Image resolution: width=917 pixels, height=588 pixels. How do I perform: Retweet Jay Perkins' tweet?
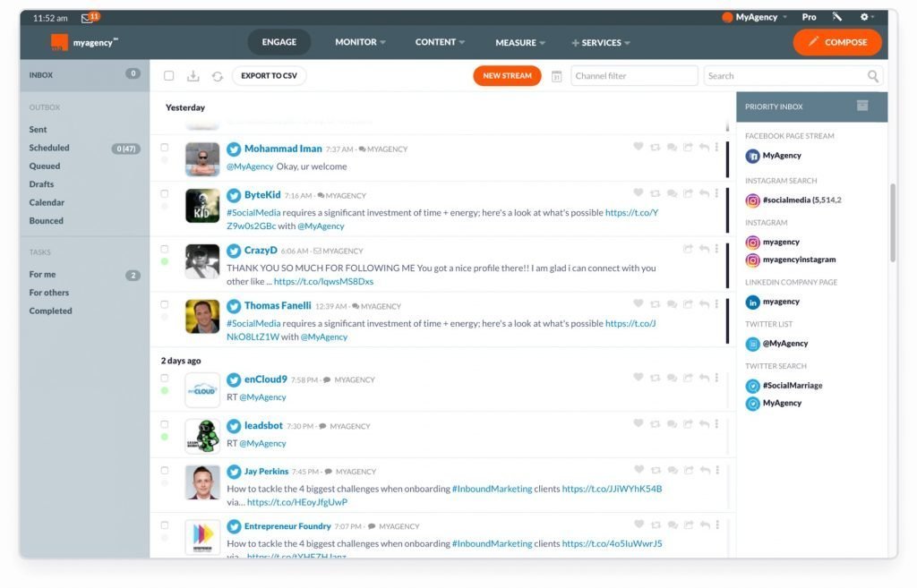[656, 470]
